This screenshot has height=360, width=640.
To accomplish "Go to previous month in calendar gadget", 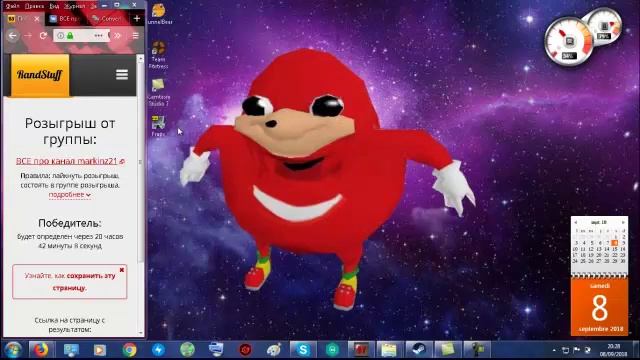I will click(x=576, y=222).
